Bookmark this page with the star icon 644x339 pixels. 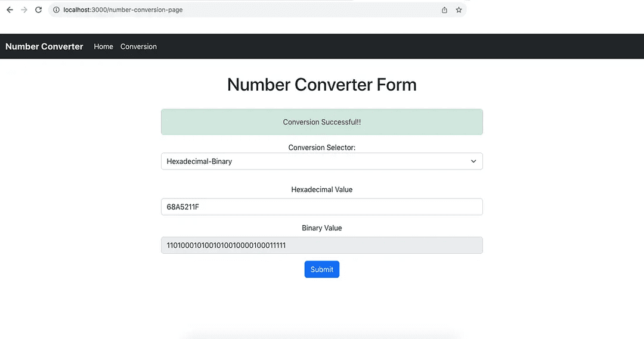(x=459, y=10)
